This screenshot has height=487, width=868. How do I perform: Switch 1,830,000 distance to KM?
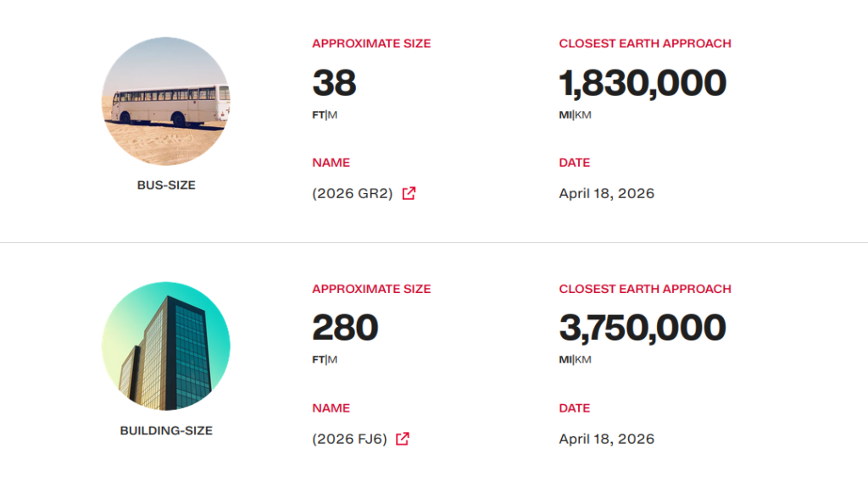[583, 115]
